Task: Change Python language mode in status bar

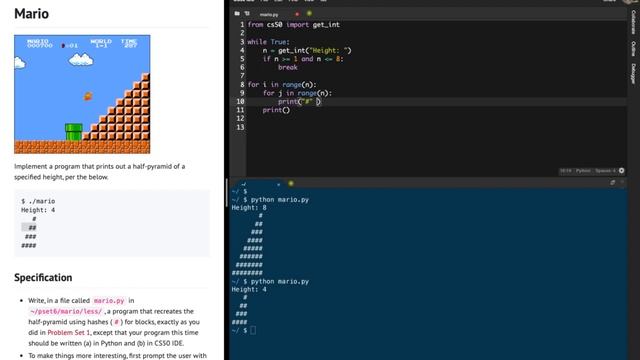Action: point(583,171)
